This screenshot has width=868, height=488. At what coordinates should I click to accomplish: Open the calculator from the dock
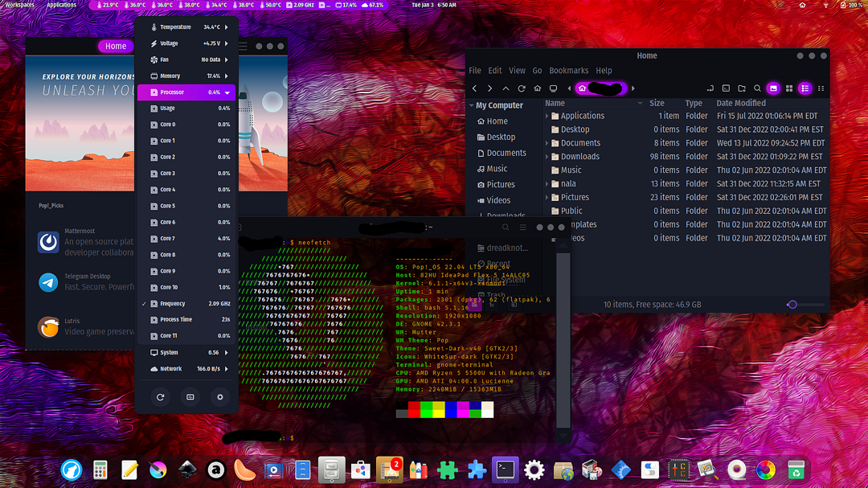coord(100,470)
